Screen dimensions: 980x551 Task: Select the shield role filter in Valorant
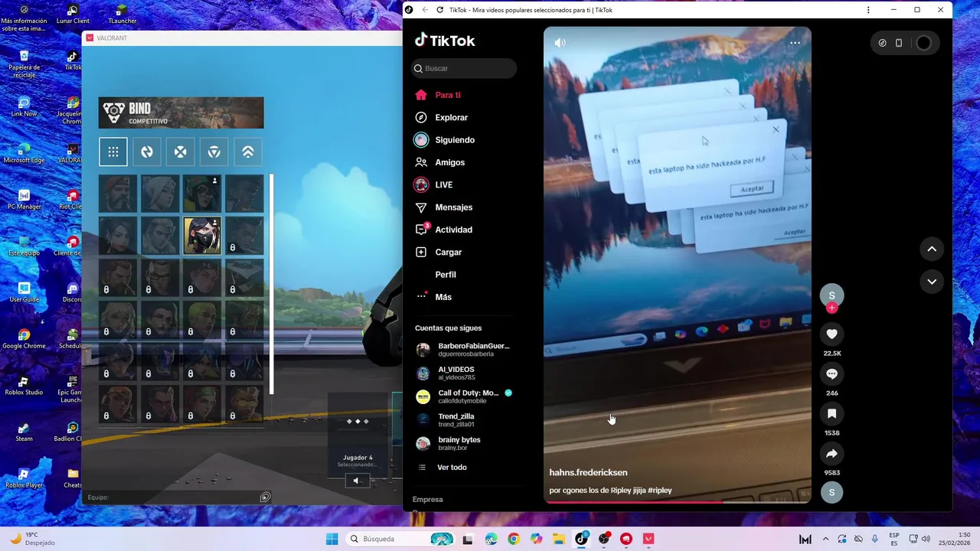(214, 152)
